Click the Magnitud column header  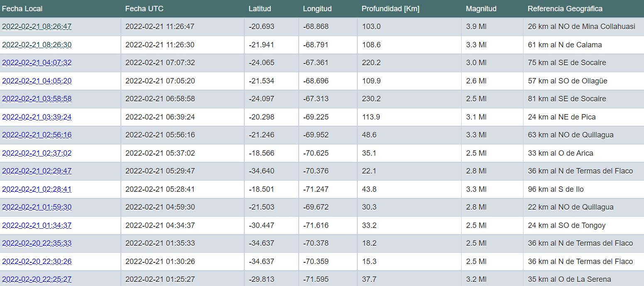(481, 9)
